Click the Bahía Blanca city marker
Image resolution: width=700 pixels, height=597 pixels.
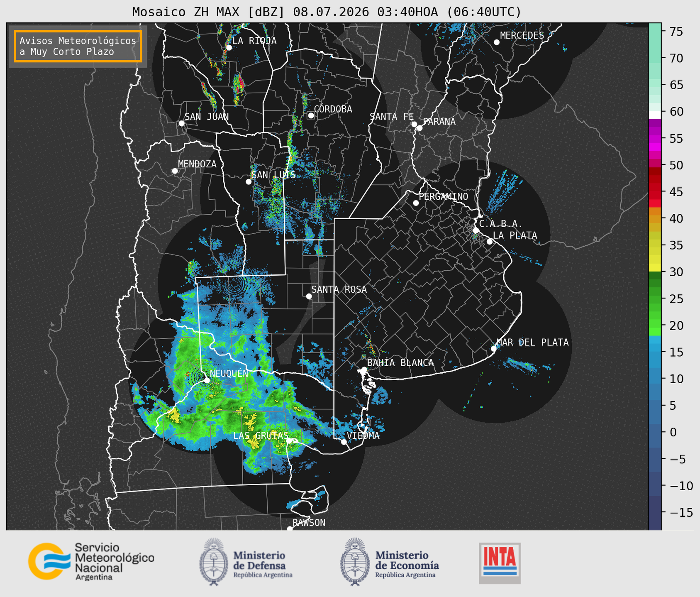click(x=364, y=369)
